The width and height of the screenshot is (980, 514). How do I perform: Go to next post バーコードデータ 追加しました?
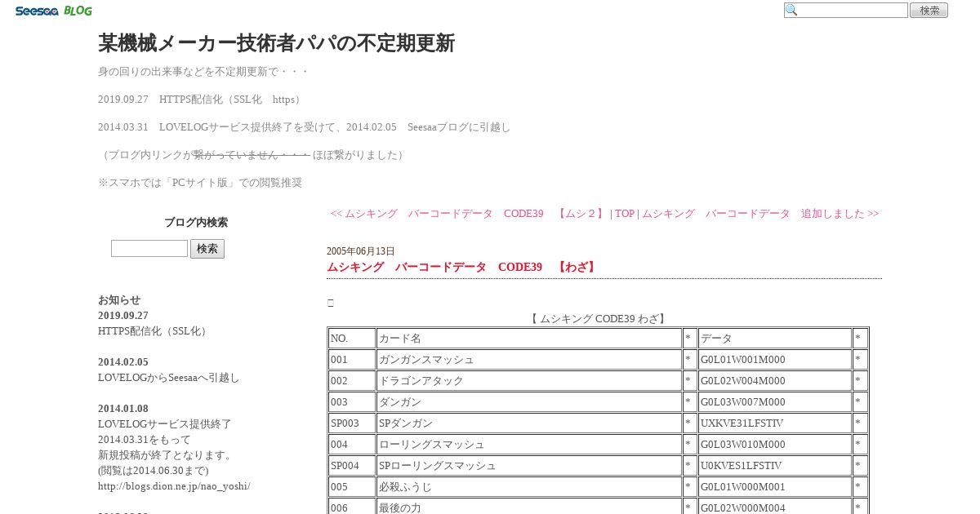[x=760, y=214]
